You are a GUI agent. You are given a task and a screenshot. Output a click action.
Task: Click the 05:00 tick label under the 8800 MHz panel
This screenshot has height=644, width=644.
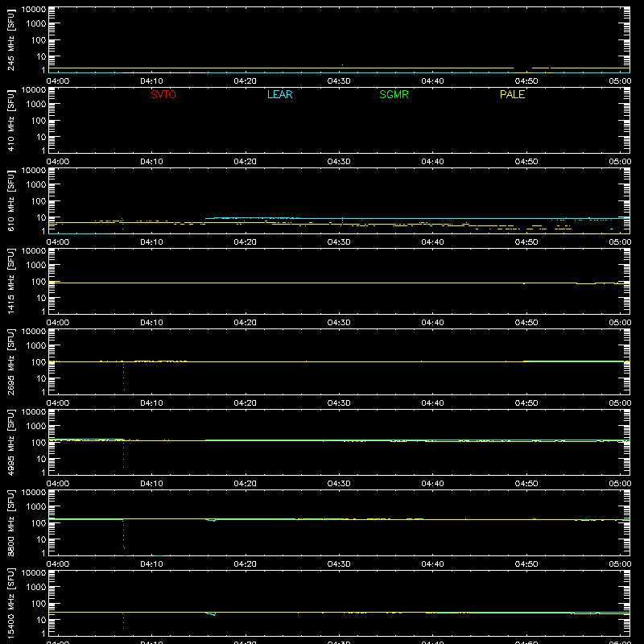click(620, 564)
